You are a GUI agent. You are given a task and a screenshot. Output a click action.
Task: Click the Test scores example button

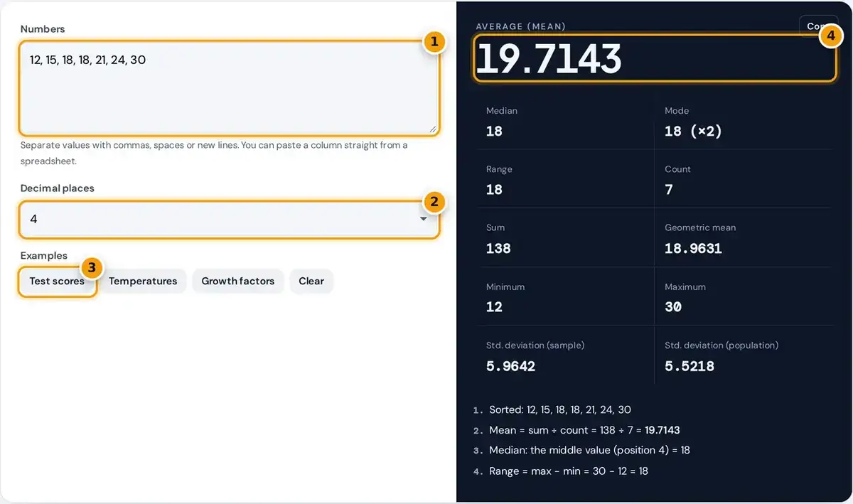click(x=57, y=281)
